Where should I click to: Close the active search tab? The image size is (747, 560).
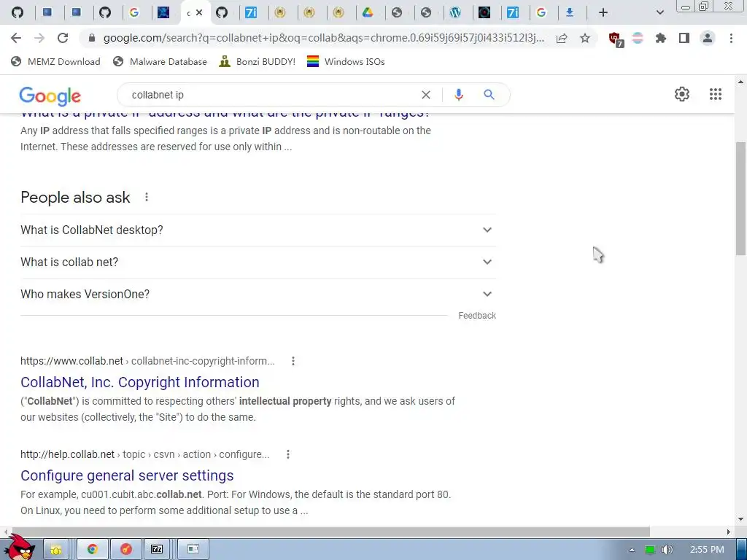(199, 13)
